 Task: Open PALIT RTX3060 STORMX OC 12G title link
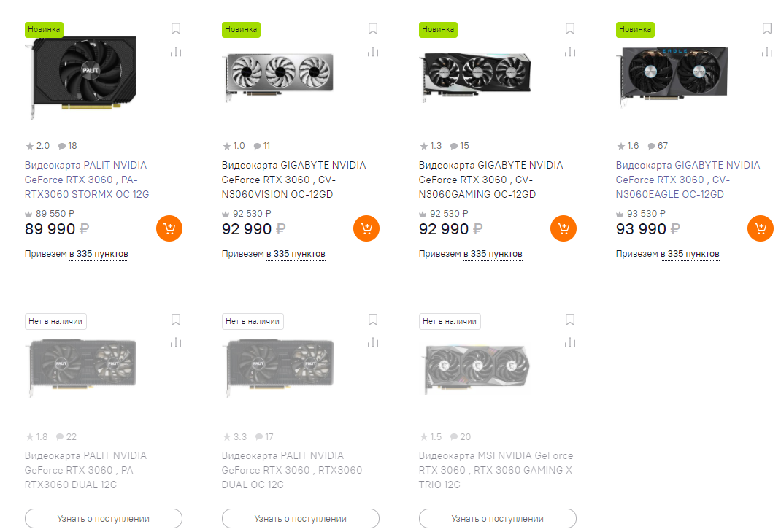click(x=86, y=180)
